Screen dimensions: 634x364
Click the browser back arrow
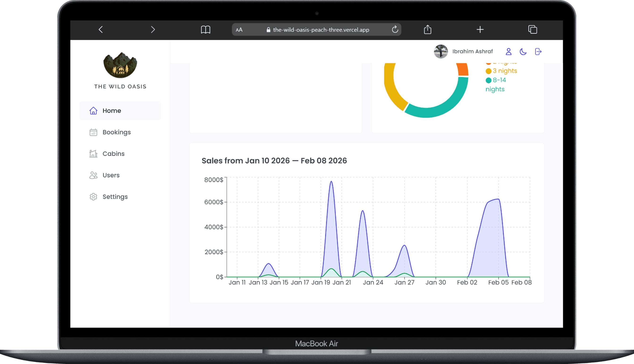[x=101, y=29]
